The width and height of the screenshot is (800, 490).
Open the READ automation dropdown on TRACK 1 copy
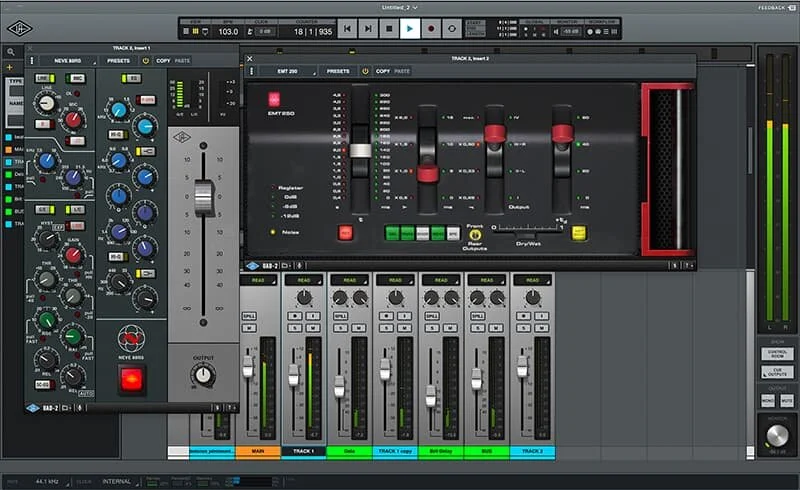395,281
